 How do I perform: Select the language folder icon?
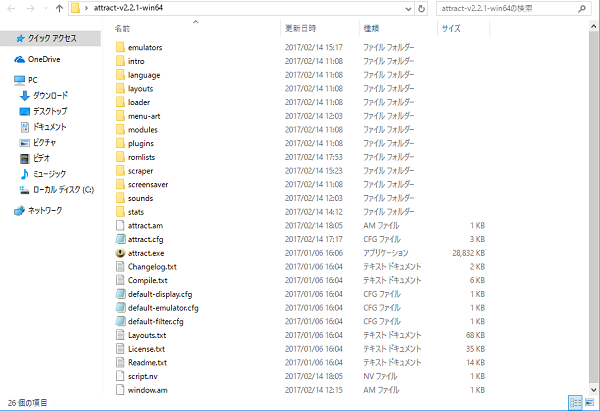click(120, 75)
